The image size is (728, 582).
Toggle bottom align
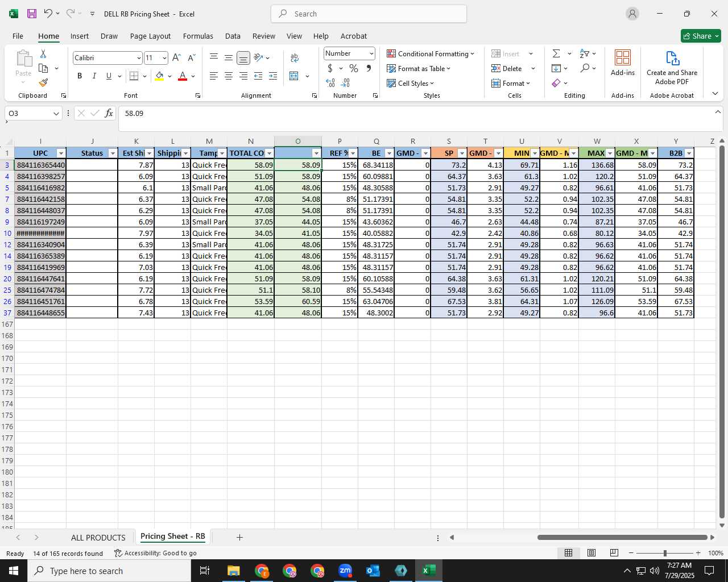coord(243,58)
